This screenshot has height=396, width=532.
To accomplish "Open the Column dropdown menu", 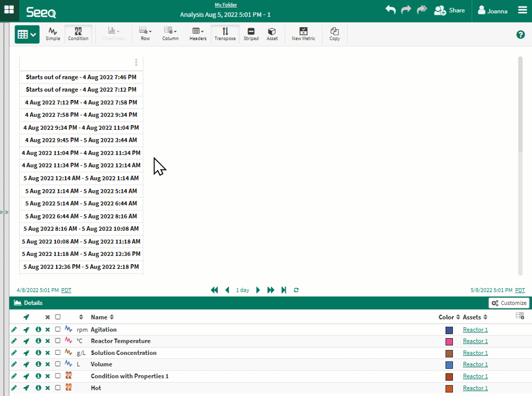I will (170, 34).
